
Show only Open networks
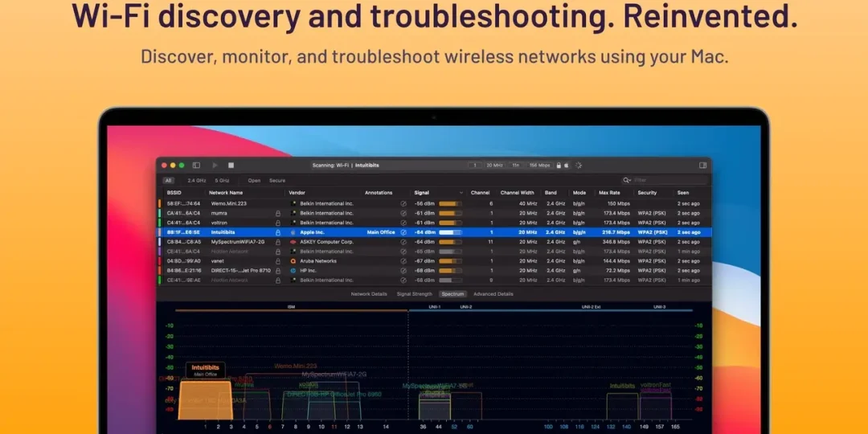pos(254,181)
